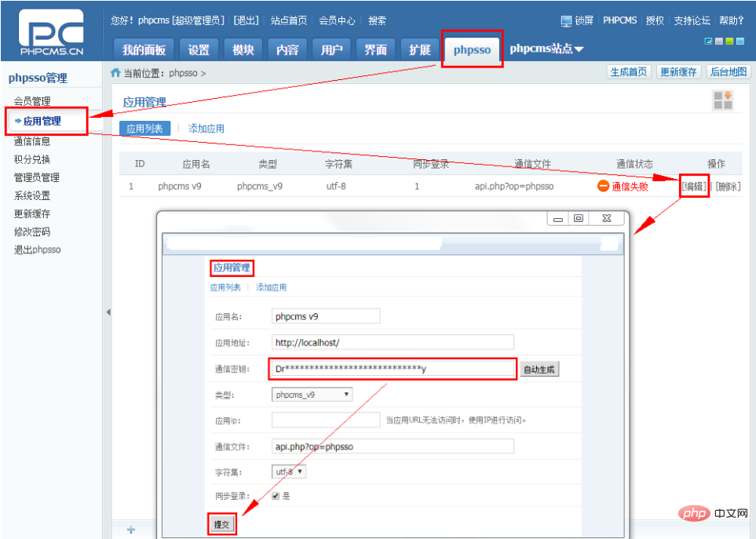Click the plus icon at bottom left

click(x=130, y=530)
